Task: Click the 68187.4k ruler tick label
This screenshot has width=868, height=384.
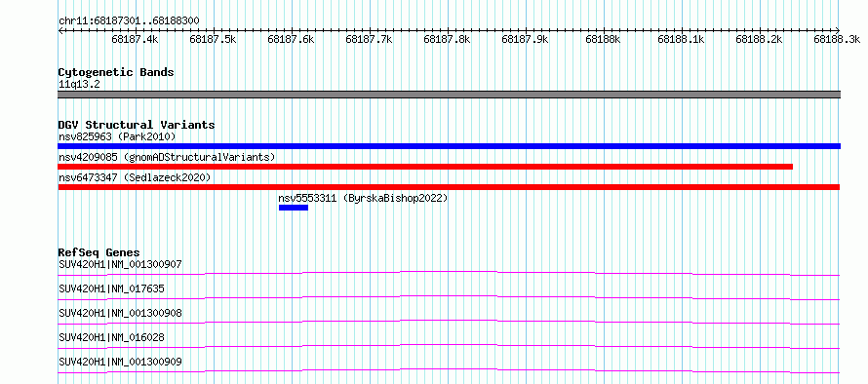Action: tap(135, 39)
